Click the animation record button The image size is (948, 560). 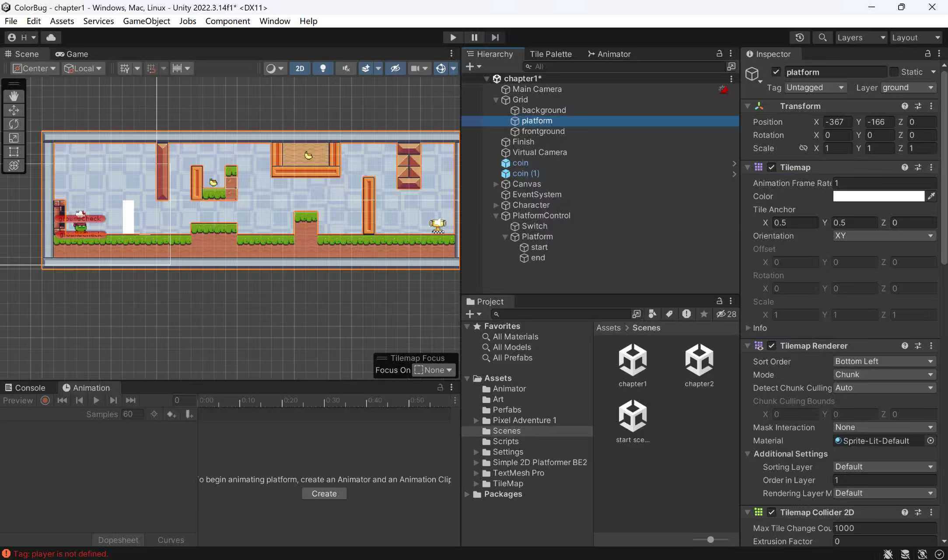pyautogui.click(x=45, y=400)
